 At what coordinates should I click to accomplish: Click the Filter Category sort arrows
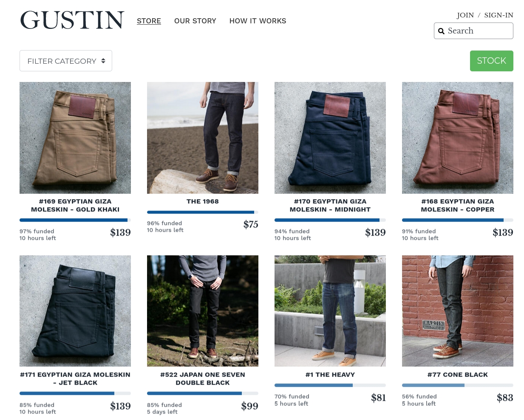tap(103, 61)
